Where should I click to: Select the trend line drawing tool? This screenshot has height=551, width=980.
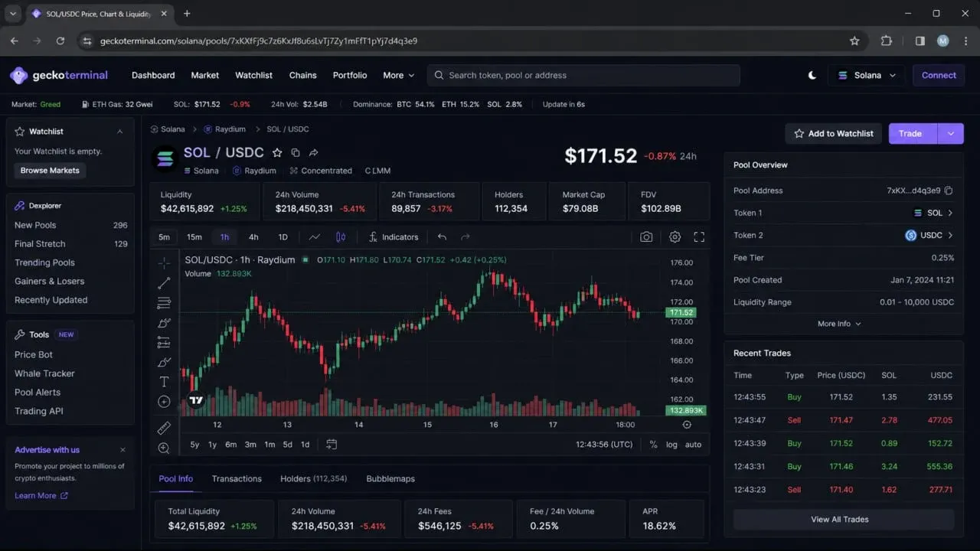click(x=164, y=283)
